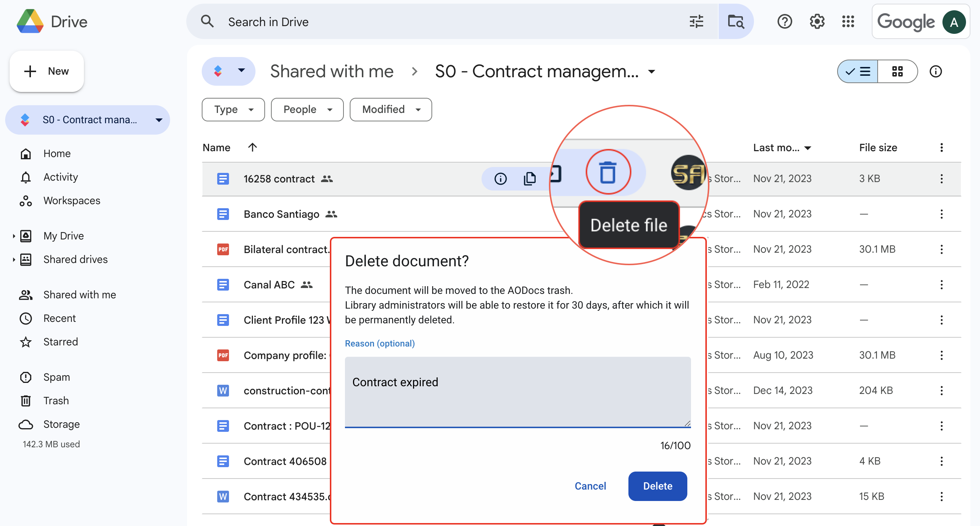Click Cancel in the delete dialog

click(590, 486)
